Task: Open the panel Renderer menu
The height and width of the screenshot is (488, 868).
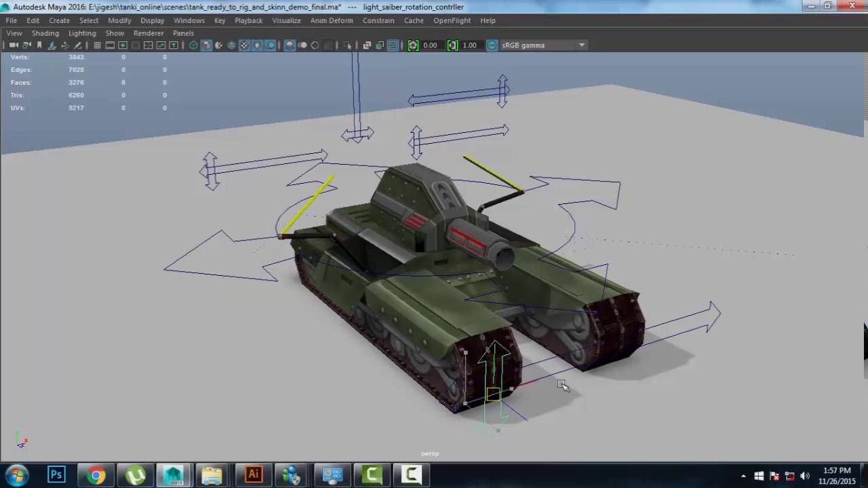Action: click(149, 33)
